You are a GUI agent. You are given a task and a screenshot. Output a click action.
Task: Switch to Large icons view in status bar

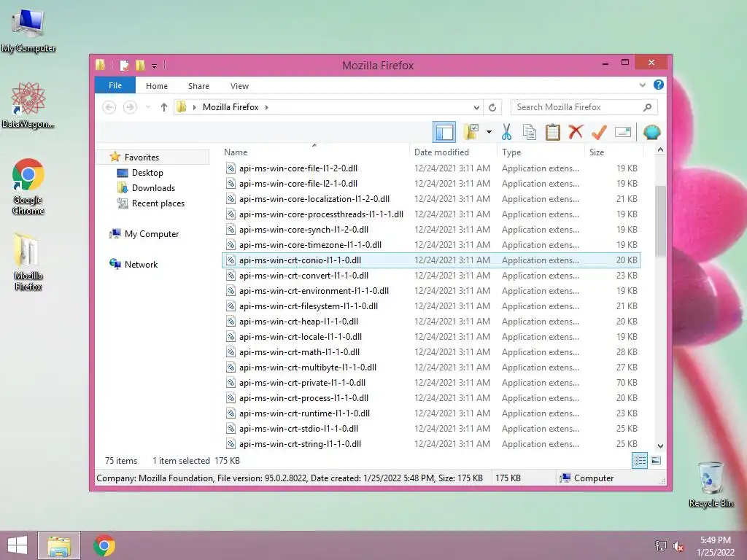(x=656, y=460)
